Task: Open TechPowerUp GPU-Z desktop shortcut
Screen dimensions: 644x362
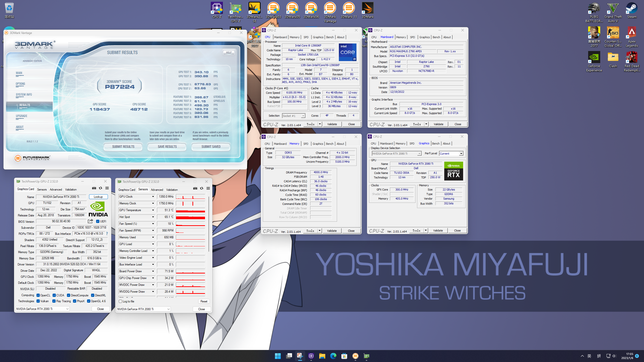Action: point(235,13)
